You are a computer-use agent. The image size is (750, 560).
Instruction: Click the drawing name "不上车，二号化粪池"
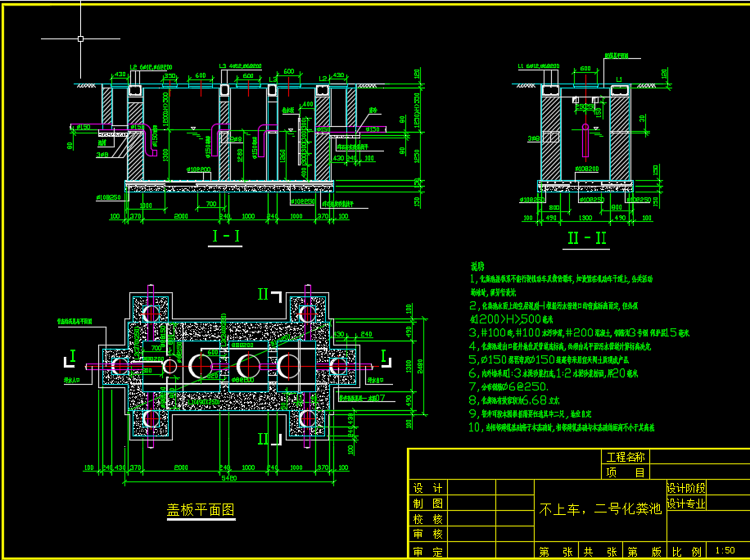point(600,508)
